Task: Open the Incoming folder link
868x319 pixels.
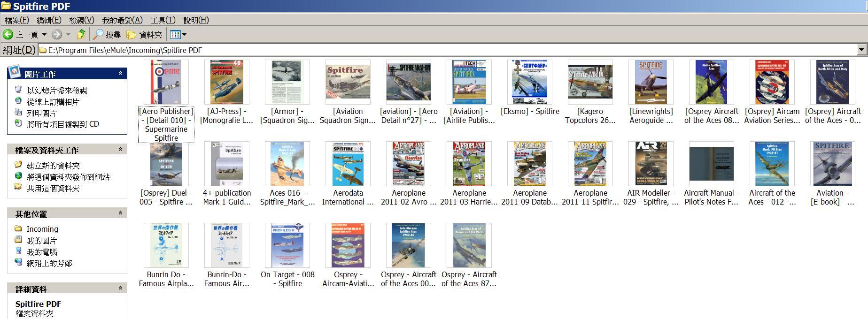Action: [x=42, y=229]
